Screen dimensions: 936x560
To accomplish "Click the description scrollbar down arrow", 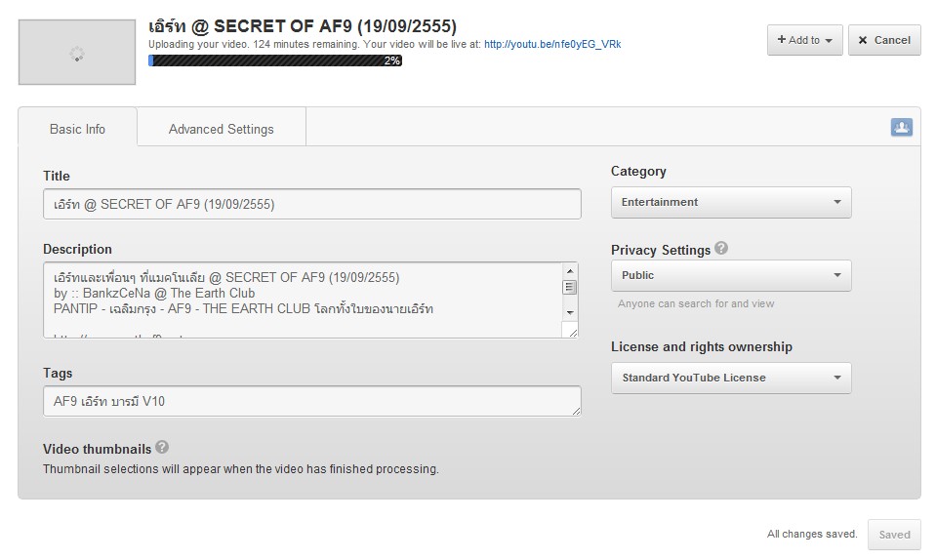I will click(570, 312).
